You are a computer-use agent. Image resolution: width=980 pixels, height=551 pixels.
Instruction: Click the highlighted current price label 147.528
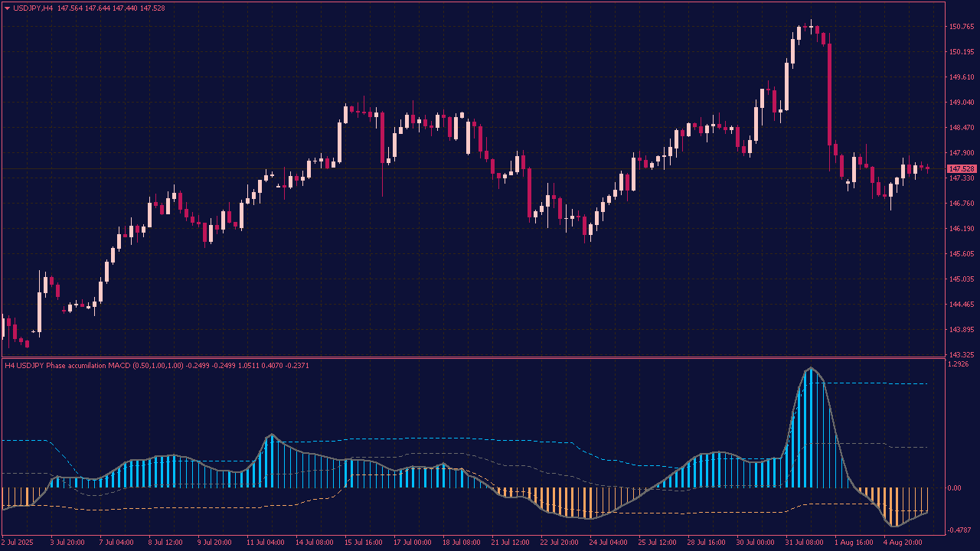point(962,168)
